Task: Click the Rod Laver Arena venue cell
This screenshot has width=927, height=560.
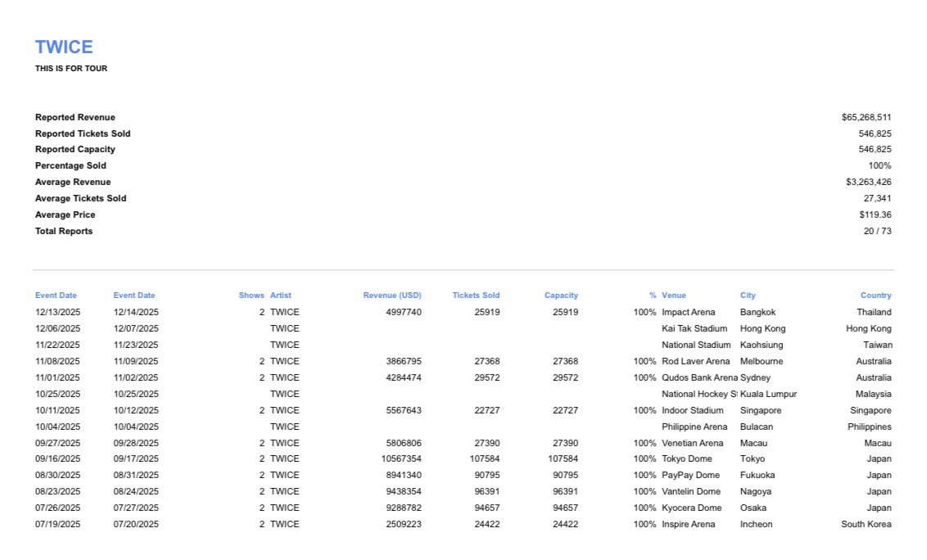Action: click(696, 361)
